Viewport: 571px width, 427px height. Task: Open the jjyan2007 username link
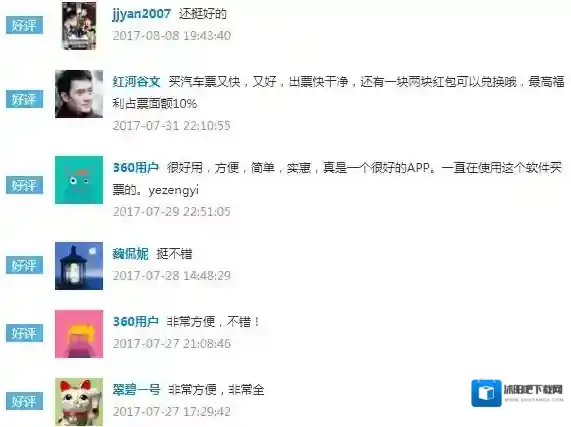tap(141, 14)
